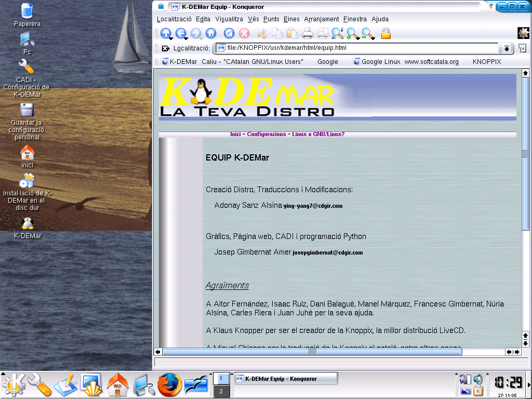
Task: Open the Vés menu
Action: [x=253, y=19]
